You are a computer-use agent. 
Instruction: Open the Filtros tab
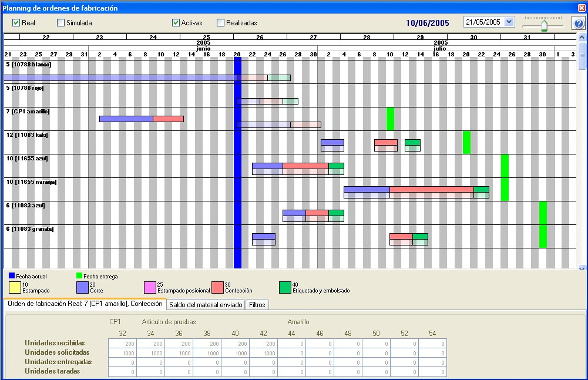(257, 304)
